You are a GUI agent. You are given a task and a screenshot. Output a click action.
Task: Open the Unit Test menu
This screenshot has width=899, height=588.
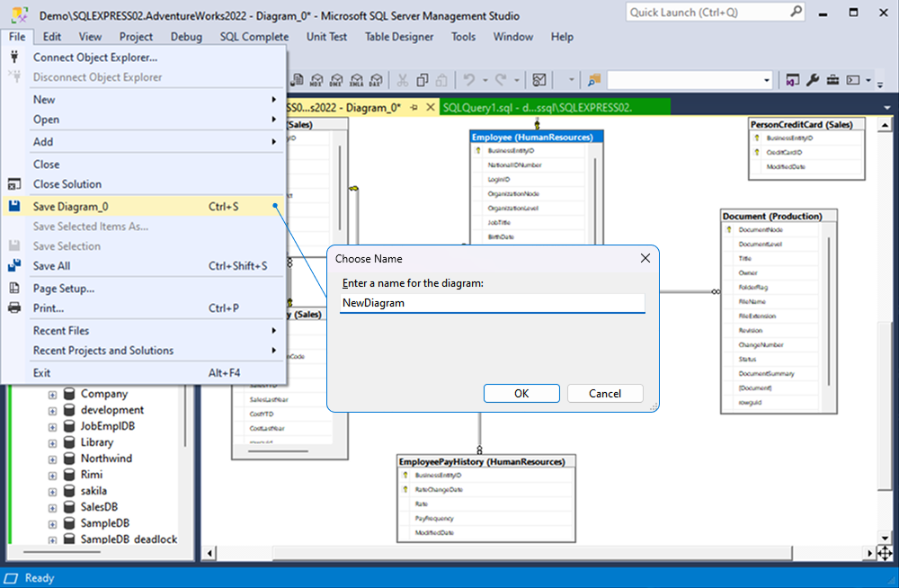point(326,37)
